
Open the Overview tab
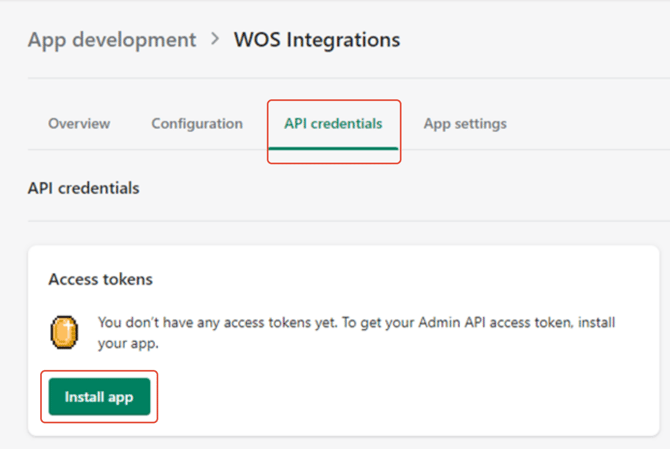tap(79, 124)
